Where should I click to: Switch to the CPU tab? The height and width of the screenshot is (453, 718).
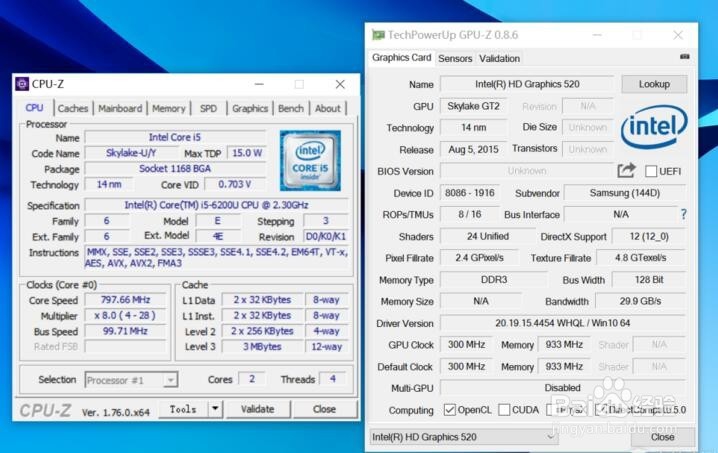34,108
